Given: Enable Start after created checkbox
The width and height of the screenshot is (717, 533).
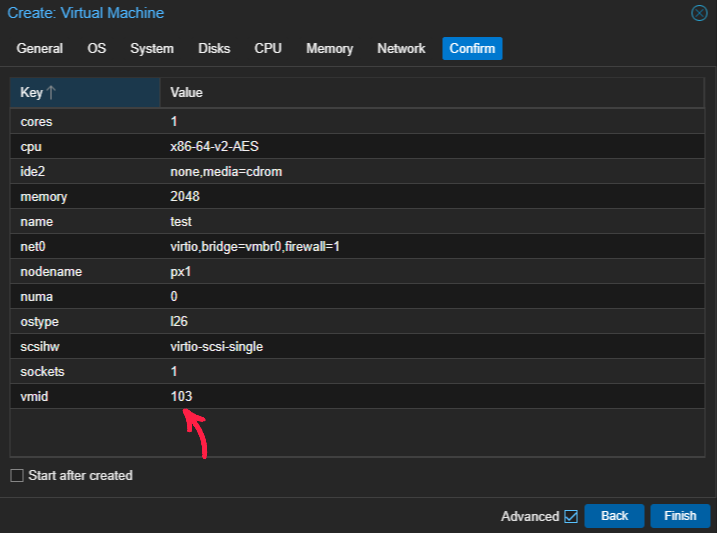Looking at the screenshot, I should [17, 476].
